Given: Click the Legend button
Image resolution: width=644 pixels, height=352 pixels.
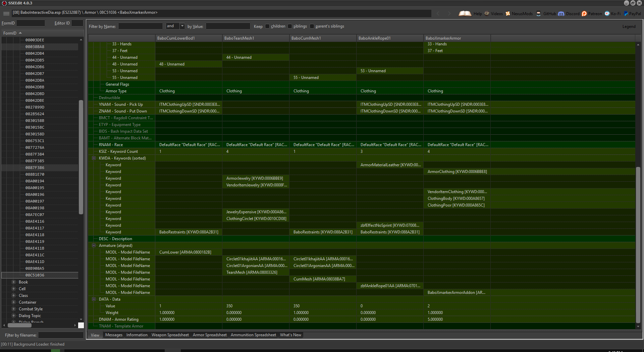Looking at the screenshot, I should pyautogui.click(x=629, y=27).
